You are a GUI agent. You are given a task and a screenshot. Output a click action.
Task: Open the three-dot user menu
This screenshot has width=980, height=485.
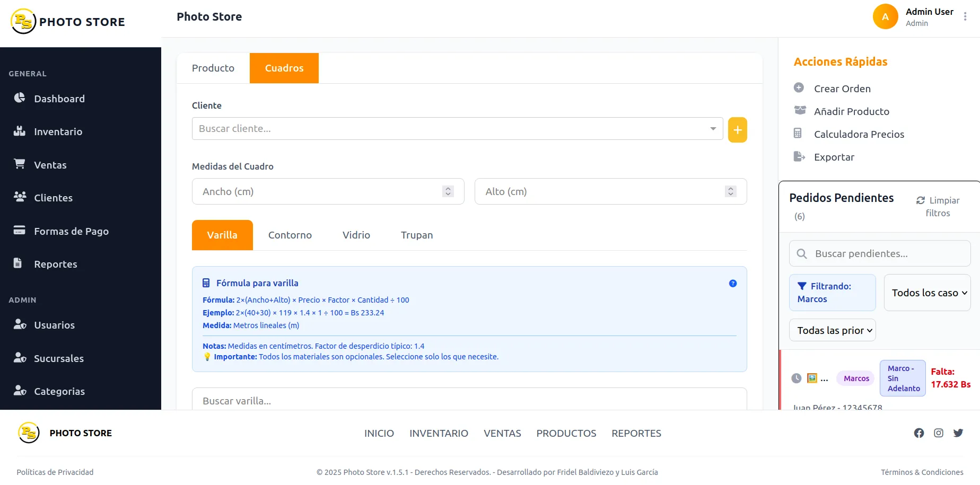965,17
